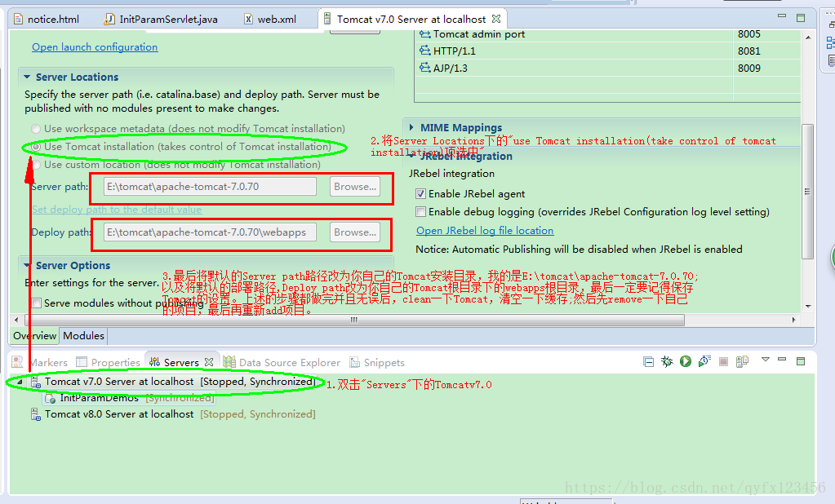Browse for the Server path
Image resolution: width=835 pixels, height=504 pixels.
355,187
